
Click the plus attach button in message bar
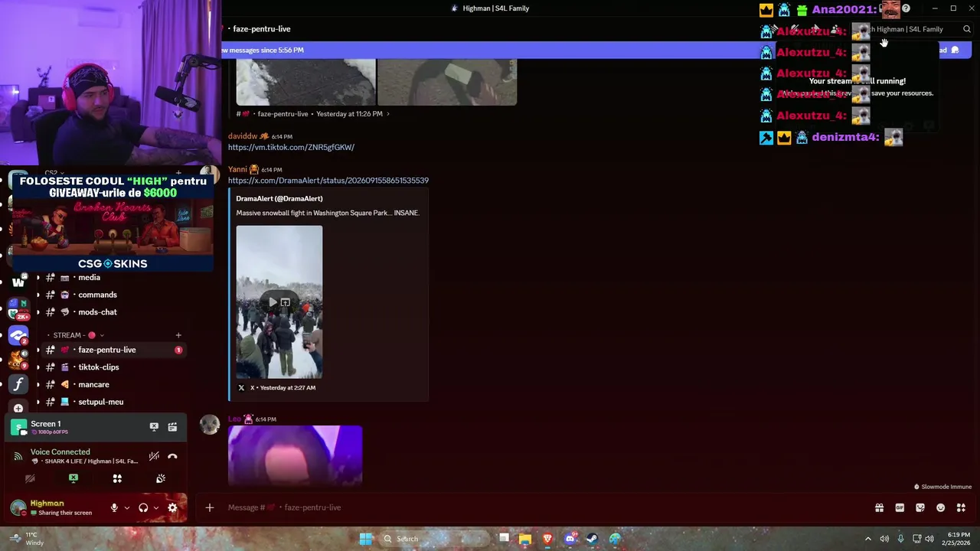click(209, 507)
